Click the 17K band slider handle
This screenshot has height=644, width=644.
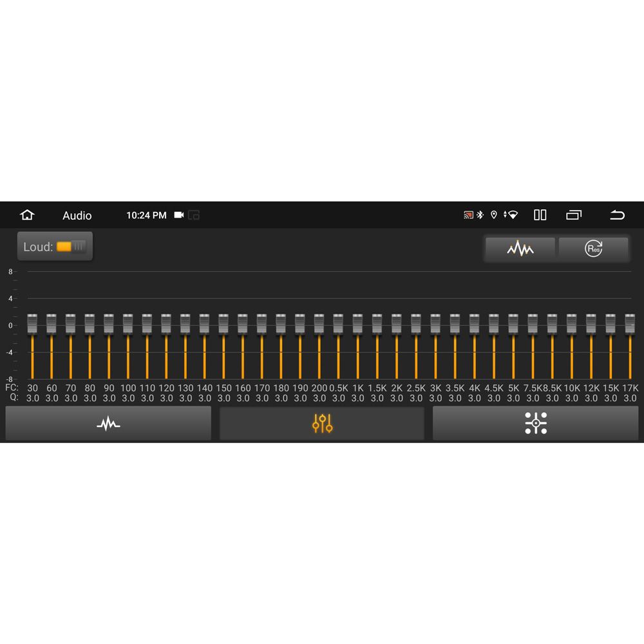click(630, 323)
